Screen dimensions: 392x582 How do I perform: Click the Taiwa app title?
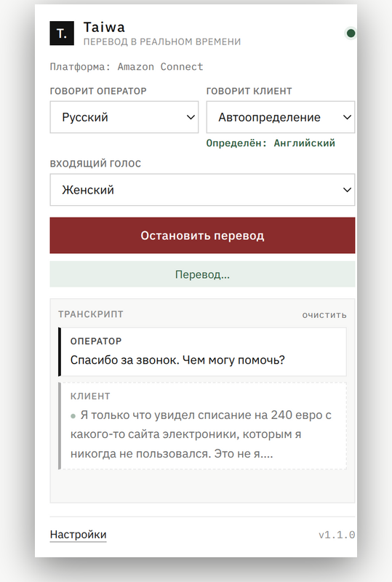(x=104, y=27)
